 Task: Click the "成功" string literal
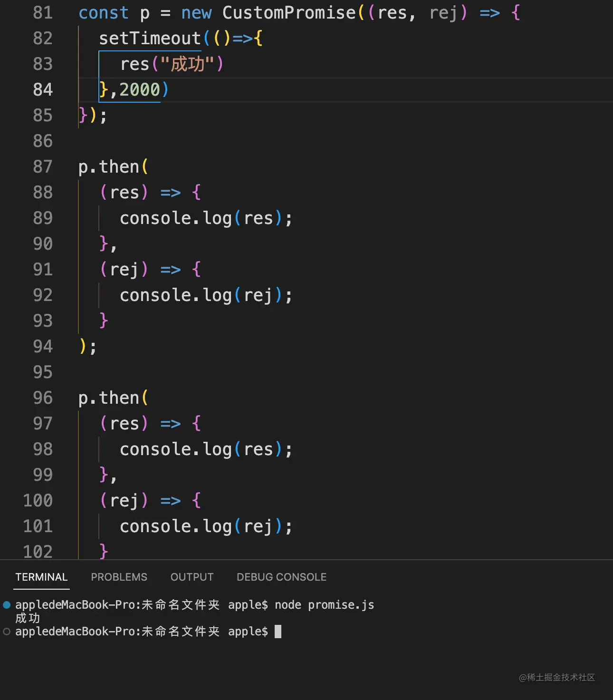[x=188, y=64]
